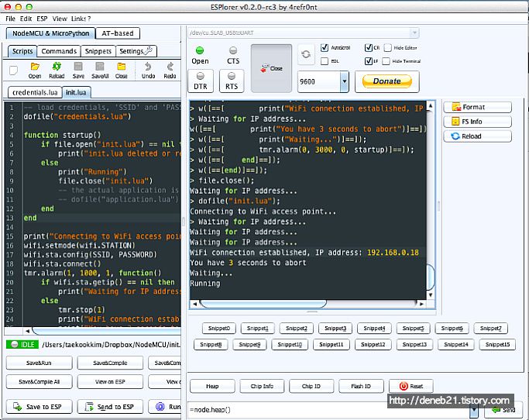Switch to the Commands tab
The image size is (529, 420).
[x=59, y=51]
